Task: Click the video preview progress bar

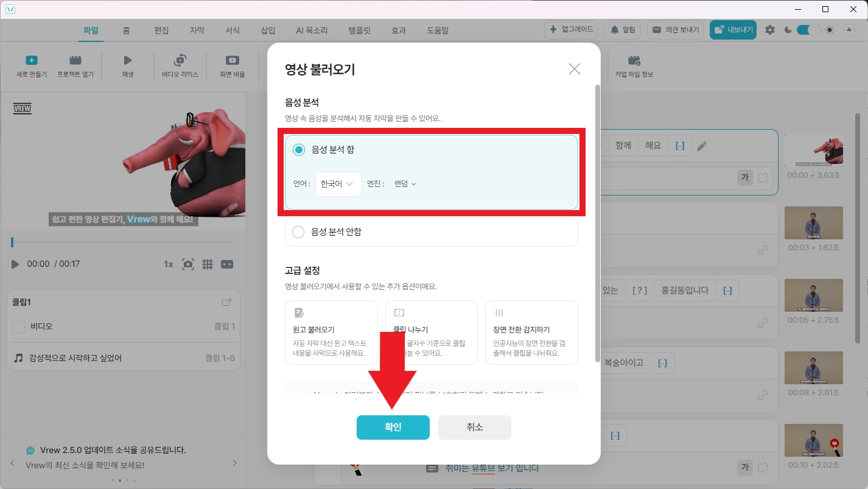Action: (x=124, y=242)
